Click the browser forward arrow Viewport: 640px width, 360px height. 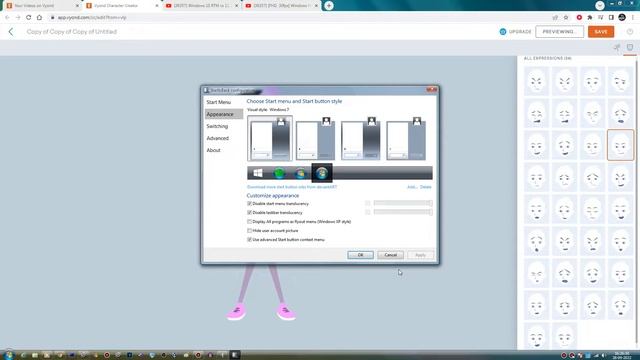pyautogui.click(x=18, y=18)
